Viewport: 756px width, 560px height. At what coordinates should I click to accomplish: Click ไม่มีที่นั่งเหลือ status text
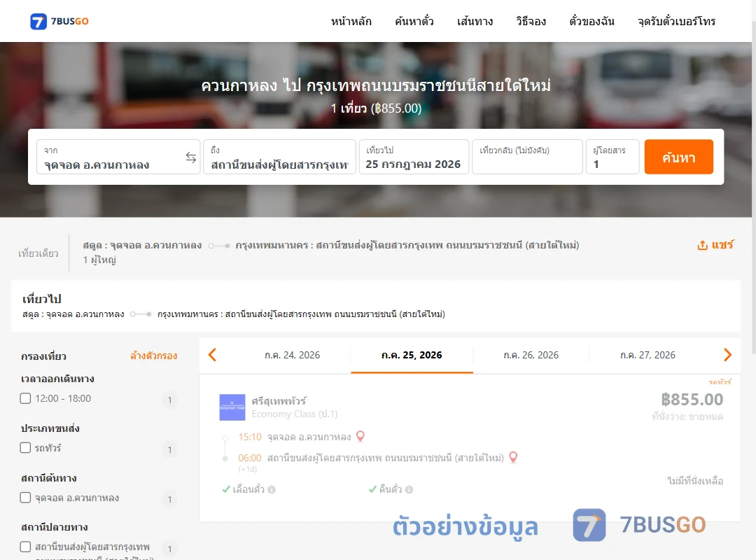695,481
